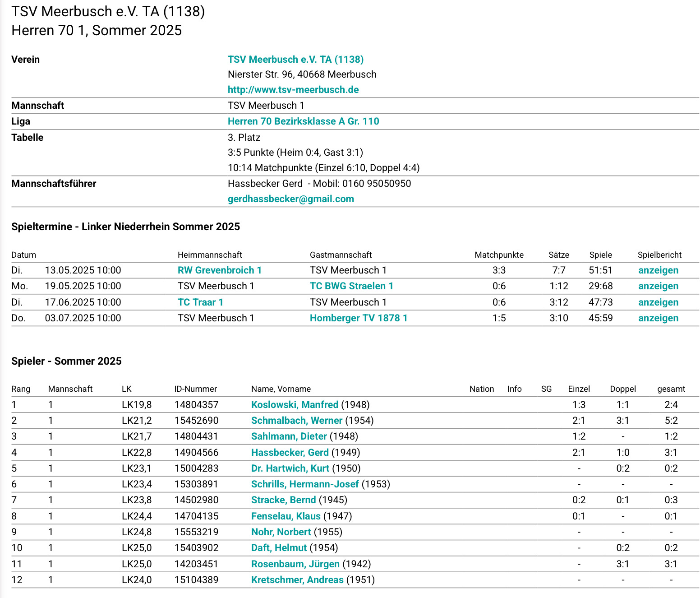Show match report for 19.05.2025 game
The width and height of the screenshot is (700, 598).
point(658,286)
